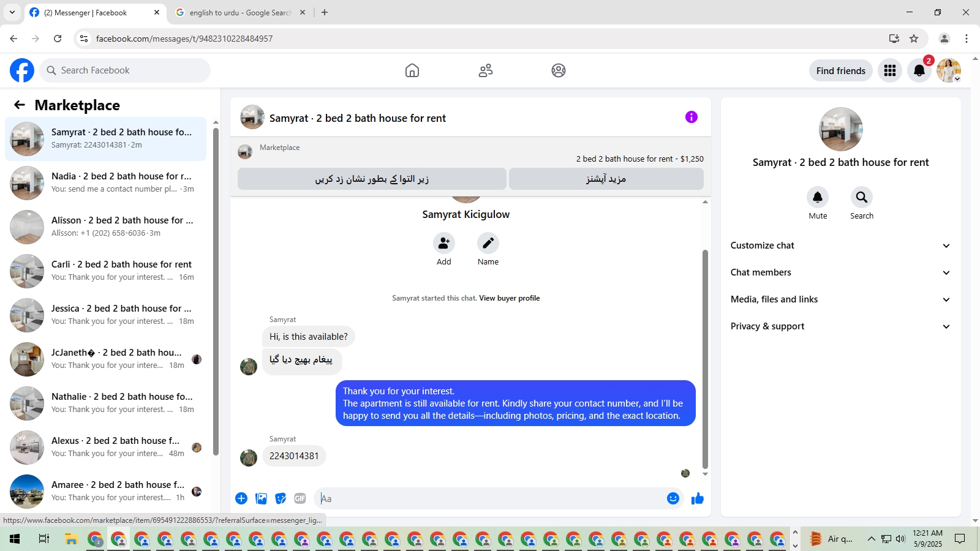Screen dimensions: 980x551
Task: Click the Urdu mark as pending button
Action: click(372, 179)
